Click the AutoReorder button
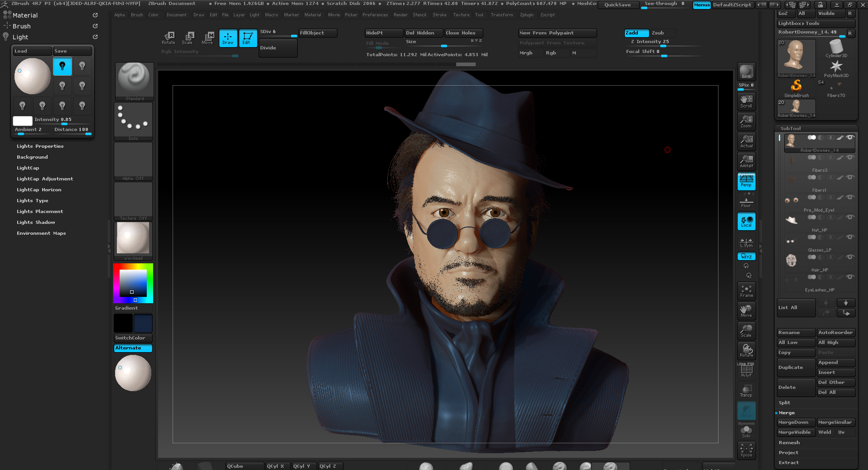This screenshot has height=470, width=868. click(x=836, y=333)
